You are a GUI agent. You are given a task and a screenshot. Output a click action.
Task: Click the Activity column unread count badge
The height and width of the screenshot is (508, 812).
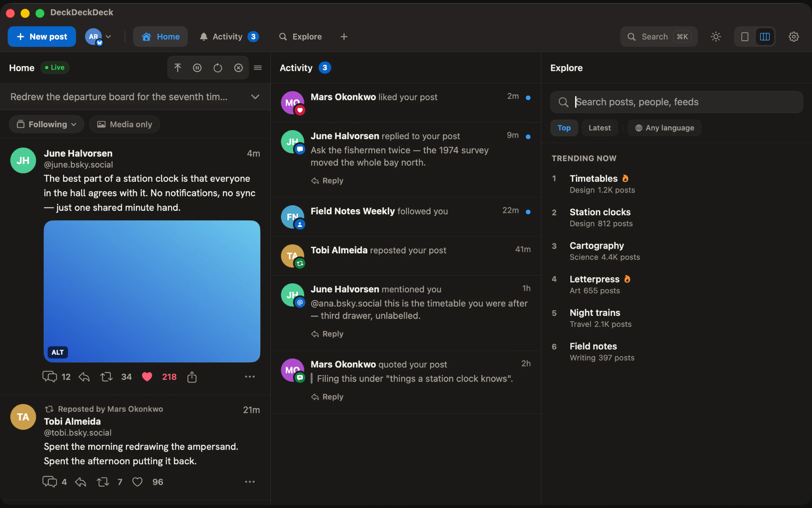(x=325, y=67)
